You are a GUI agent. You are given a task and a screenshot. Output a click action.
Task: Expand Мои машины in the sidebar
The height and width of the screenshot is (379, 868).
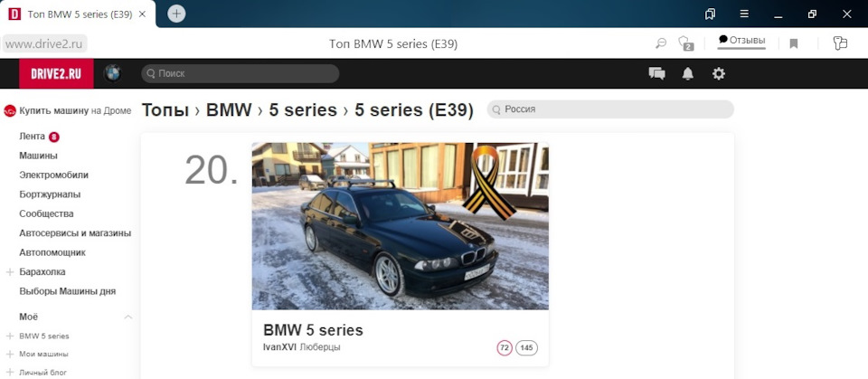[x=9, y=354]
